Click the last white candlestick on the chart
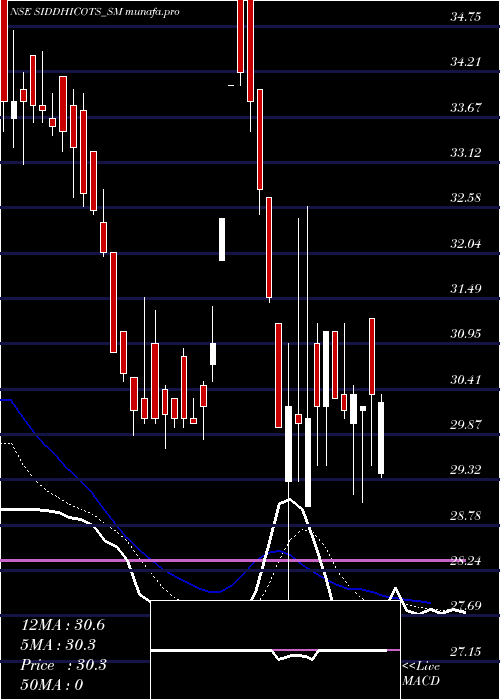The height and width of the screenshot is (700, 500). (x=381, y=438)
